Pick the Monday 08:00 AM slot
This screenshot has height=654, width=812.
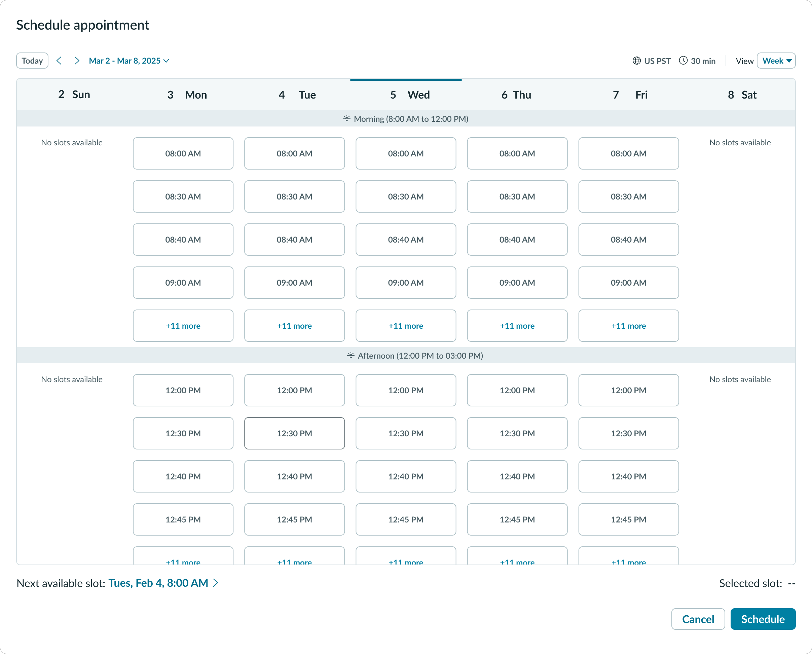[x=183, y=153]
